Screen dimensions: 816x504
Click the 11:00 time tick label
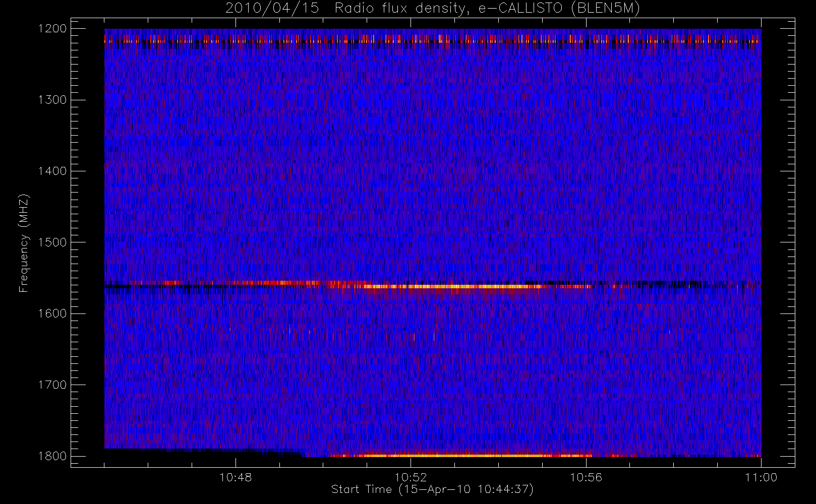pos(761,477)
